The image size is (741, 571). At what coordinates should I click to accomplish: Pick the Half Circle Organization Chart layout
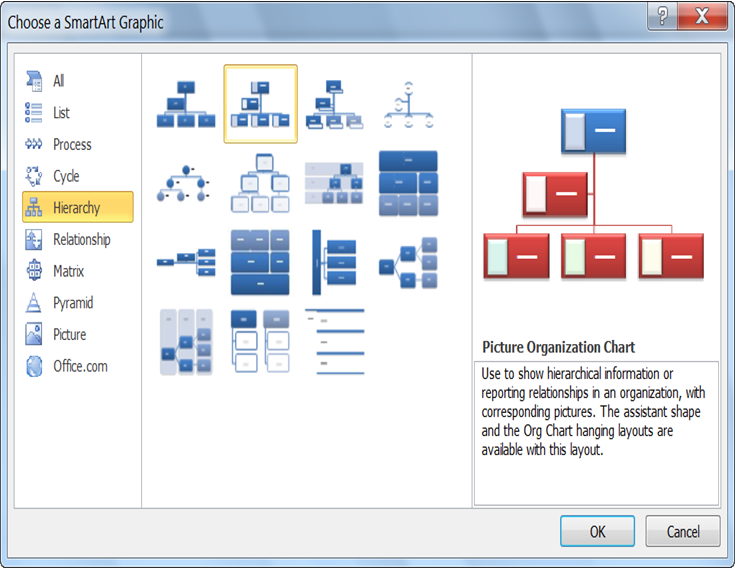[x=407, y=104]
